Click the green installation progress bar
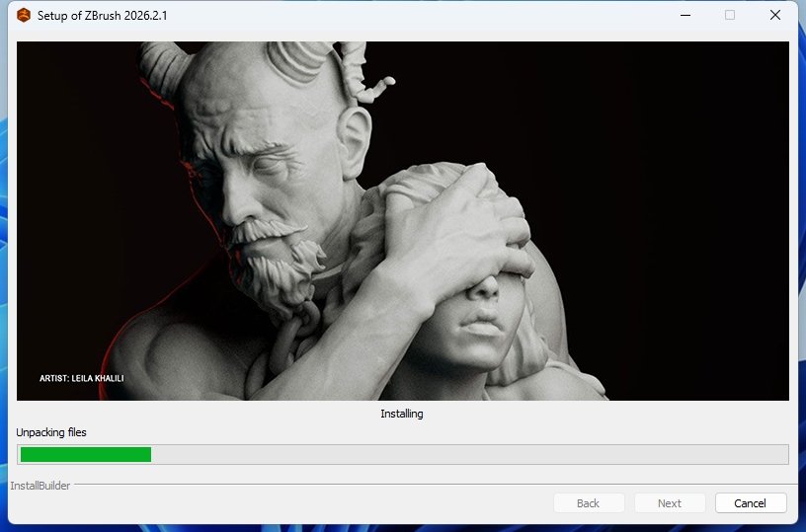Screen dimensions: 806x532 402,454
